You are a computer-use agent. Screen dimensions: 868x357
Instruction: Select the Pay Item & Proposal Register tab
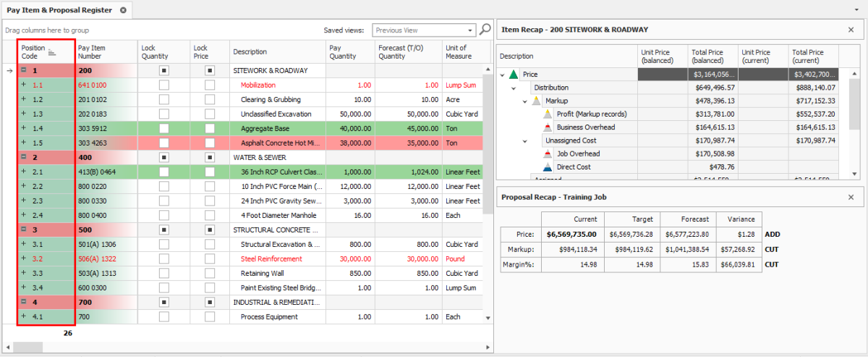coord(59,10)
